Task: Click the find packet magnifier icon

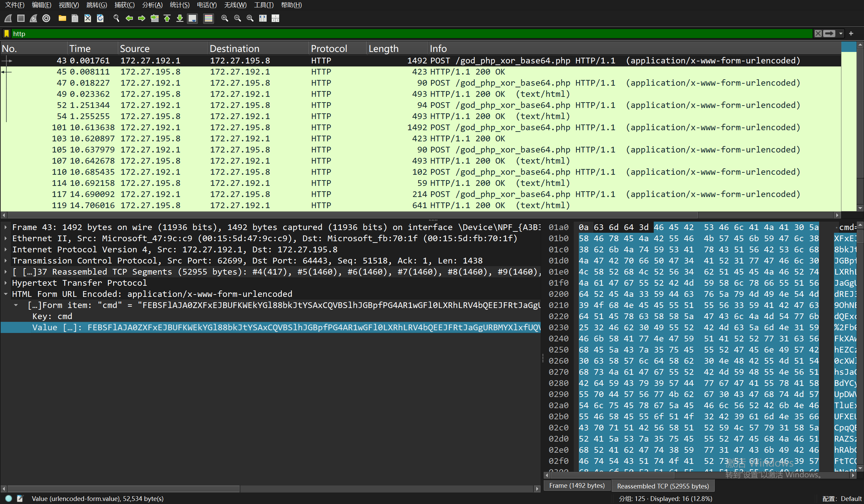Action: coord(116,18)
